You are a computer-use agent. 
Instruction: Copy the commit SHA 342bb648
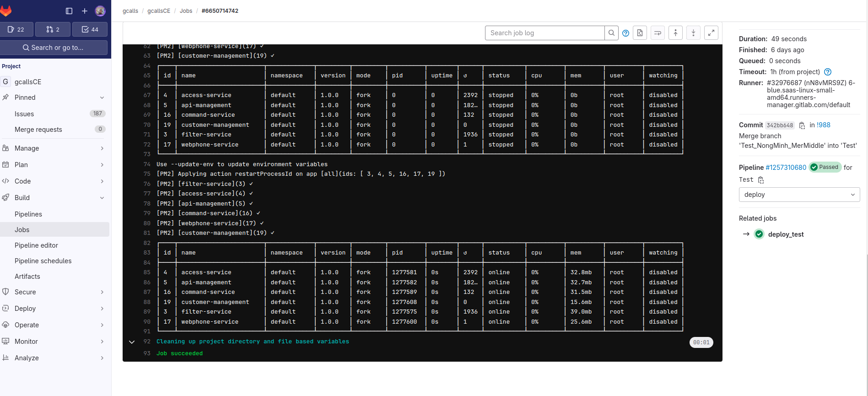(x=802, y=125)
